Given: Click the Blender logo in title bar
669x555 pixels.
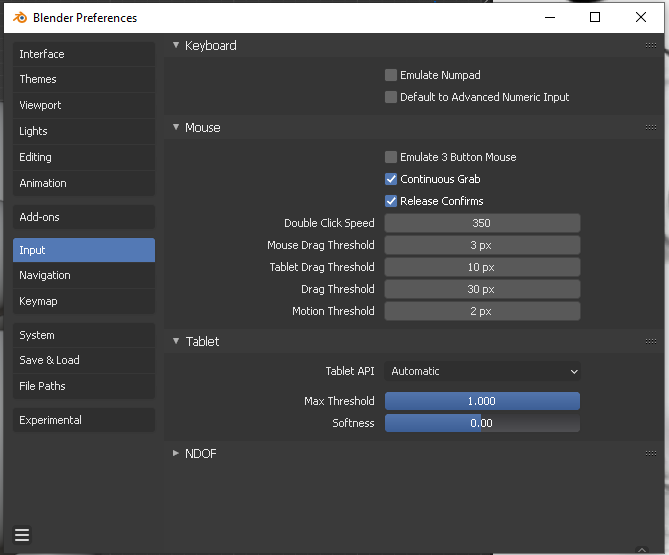Looking at the screenshot, I should point(20,17).
